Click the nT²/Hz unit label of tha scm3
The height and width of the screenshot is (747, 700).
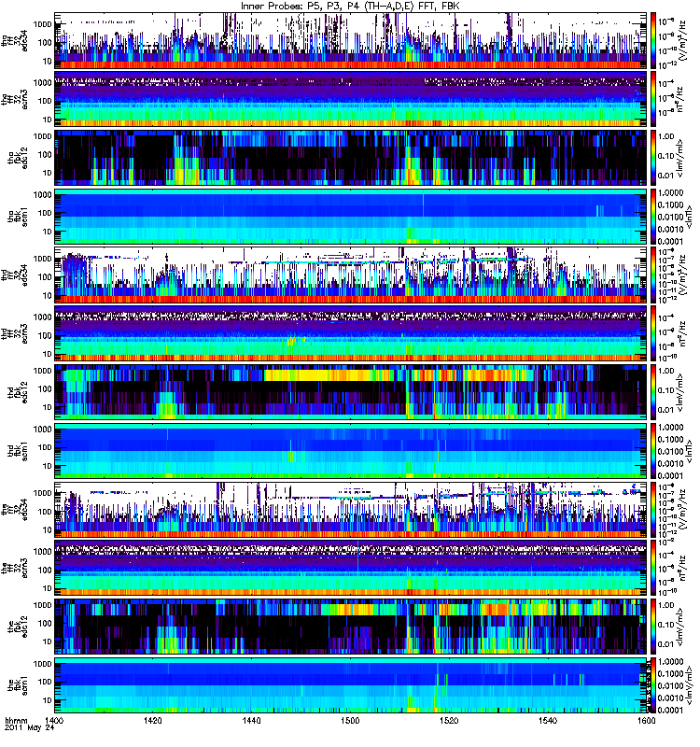click(x=680, y=99)
